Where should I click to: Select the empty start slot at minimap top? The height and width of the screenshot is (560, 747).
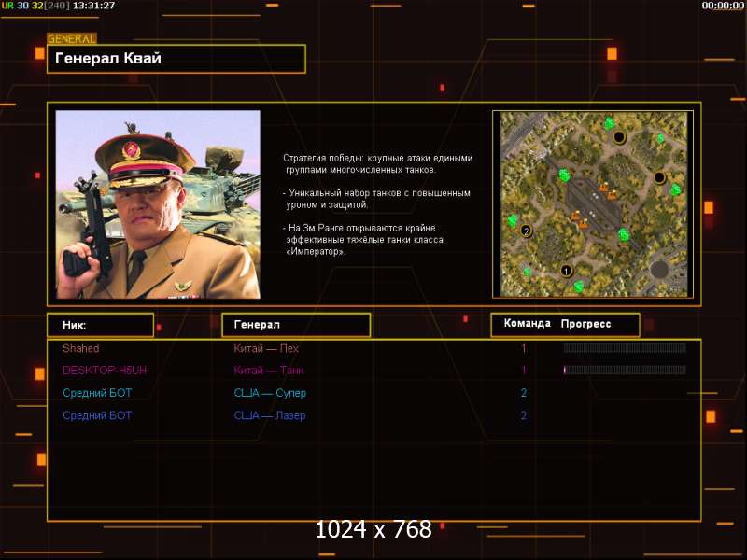click(x=619, y=137)
